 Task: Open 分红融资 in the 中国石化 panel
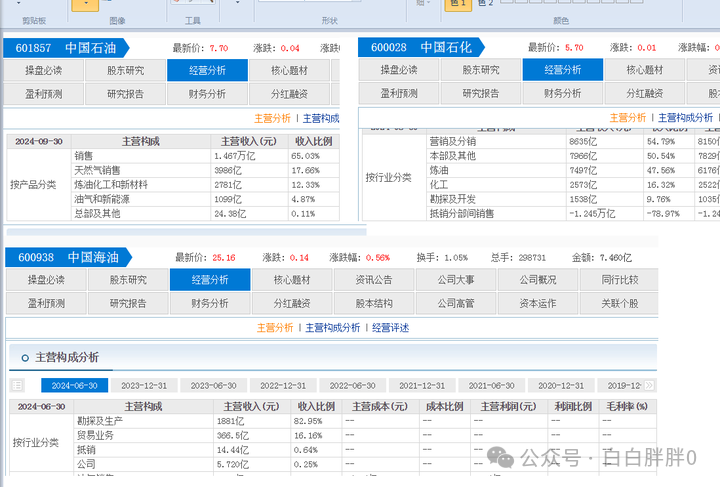645,93
